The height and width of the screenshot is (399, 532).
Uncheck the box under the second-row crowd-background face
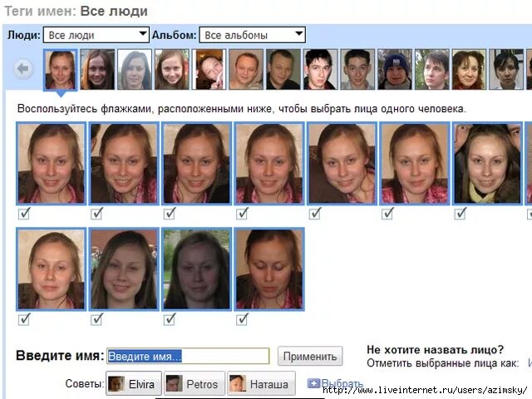(x=96, y=319)
